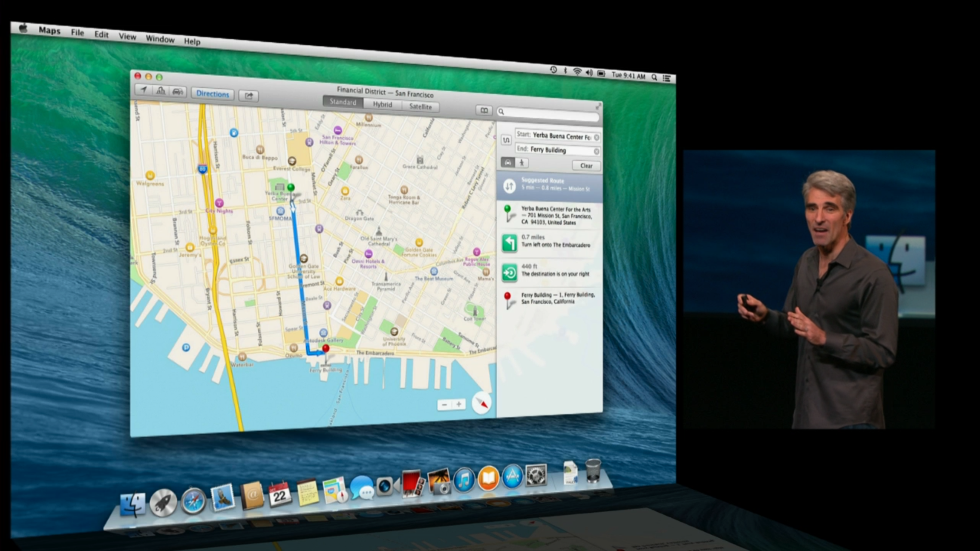The width and height of the screenshot is (980, 551).
Task: Select driving directions mode
Action: click(508, 162)
